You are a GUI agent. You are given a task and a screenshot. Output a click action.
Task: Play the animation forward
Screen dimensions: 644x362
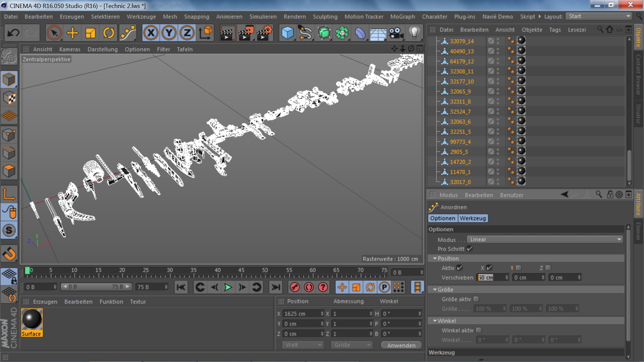tap(228, 287)
